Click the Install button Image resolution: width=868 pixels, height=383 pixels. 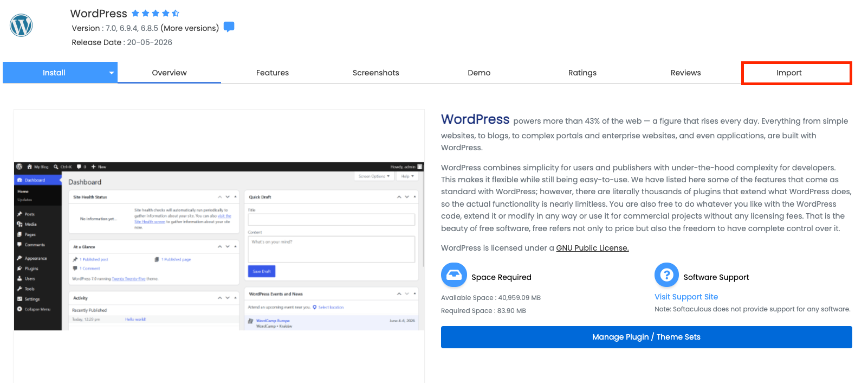coord(54,73)
